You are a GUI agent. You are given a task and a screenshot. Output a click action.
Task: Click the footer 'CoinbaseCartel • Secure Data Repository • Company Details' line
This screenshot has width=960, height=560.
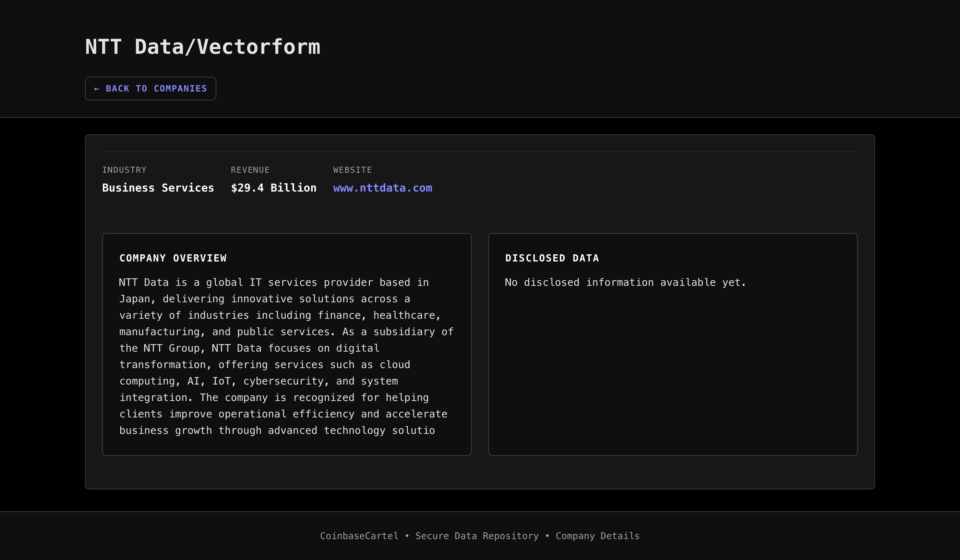click(x=480, y=536)
